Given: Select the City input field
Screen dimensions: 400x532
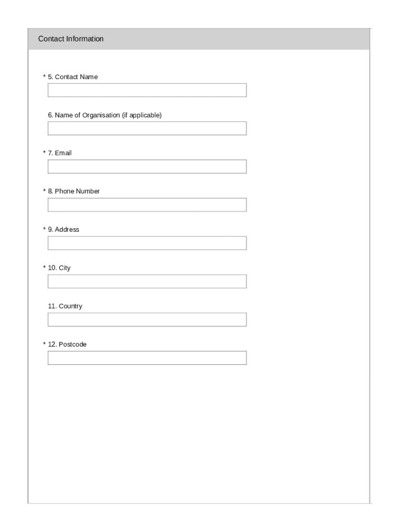Looking at the screenshot, I should click(146, 281).
